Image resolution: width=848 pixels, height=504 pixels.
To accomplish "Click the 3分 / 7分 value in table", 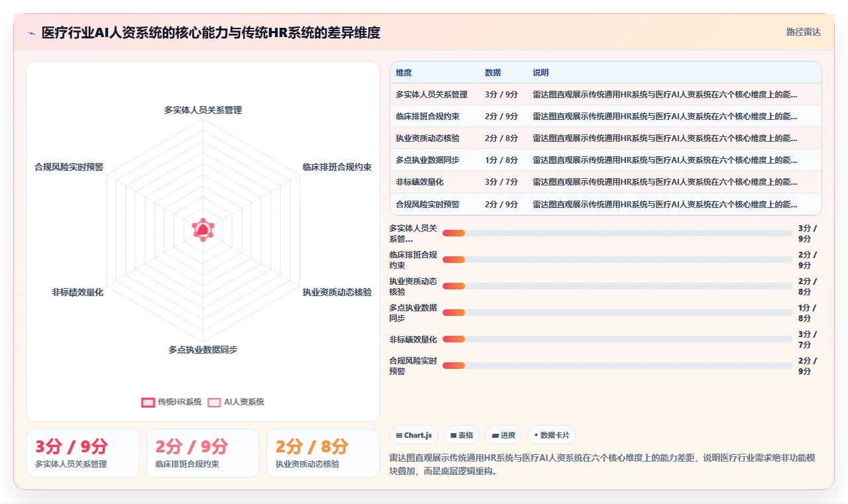I will pos(502,182).
